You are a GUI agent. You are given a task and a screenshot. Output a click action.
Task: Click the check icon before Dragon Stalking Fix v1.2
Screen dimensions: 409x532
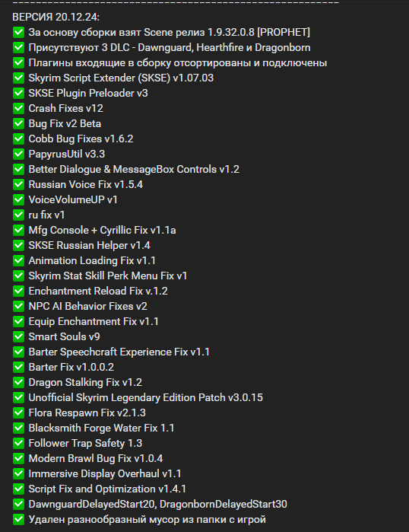(x=19, y=382)
